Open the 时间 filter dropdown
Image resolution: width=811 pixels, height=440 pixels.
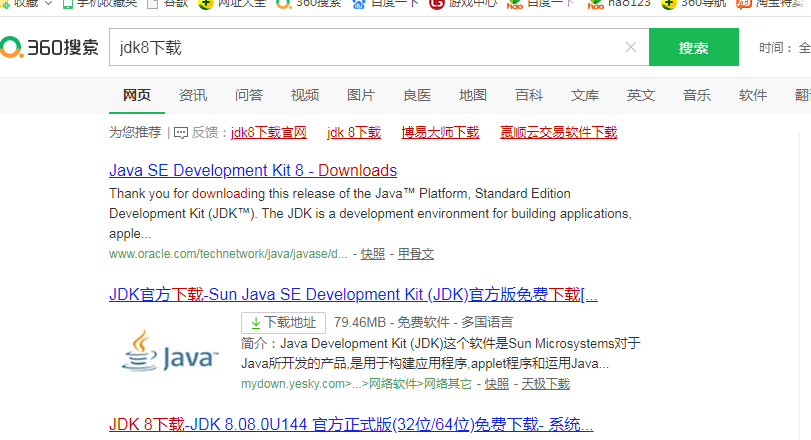(785, 48)
